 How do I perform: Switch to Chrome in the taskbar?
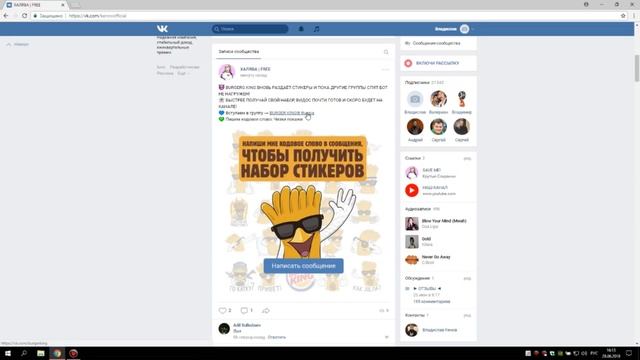click(x=57, y=353)
